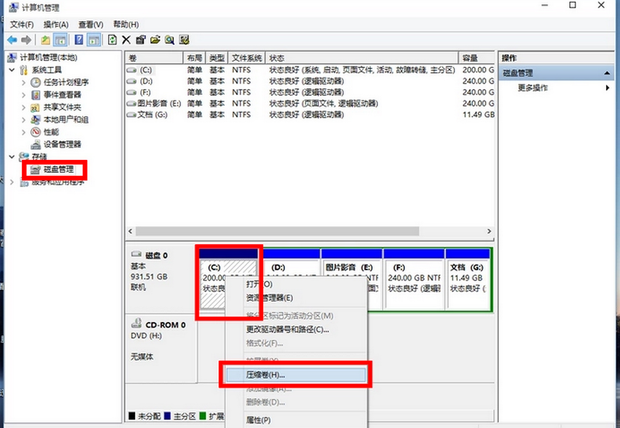Sort by the 文件系统 column header
Screen dimensions: 620x428
click(246, 58)
